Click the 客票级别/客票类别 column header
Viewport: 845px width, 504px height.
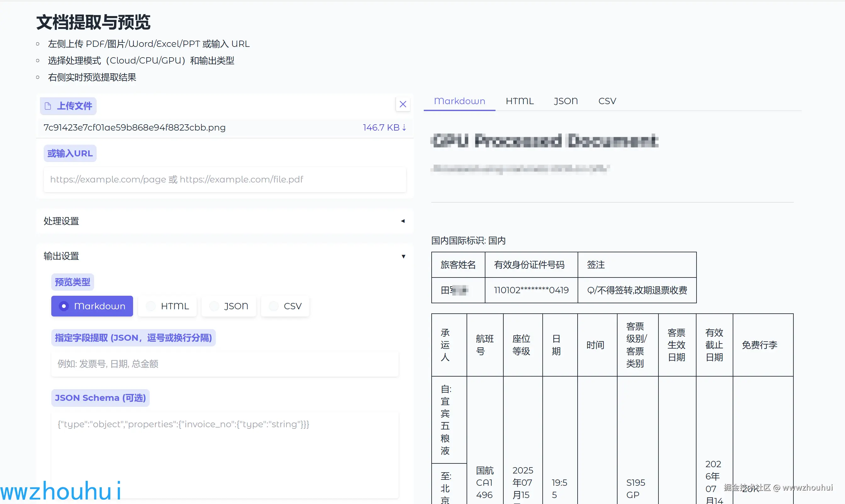tap(637, 345)
